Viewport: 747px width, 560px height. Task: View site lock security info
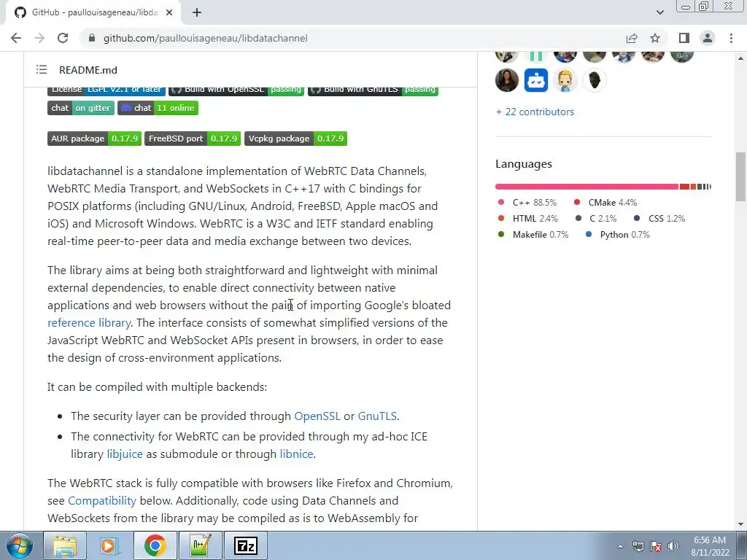pos(92,38)
